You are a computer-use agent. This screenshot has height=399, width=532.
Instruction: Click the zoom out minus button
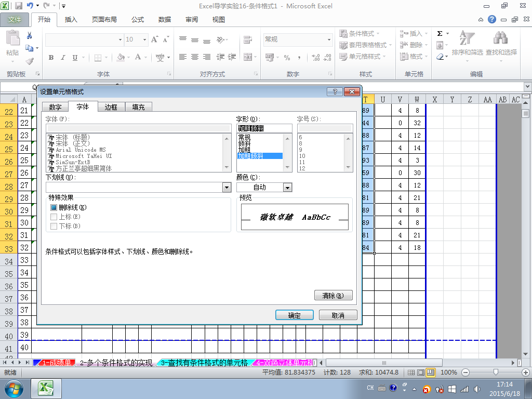click(x=465, y=373)
